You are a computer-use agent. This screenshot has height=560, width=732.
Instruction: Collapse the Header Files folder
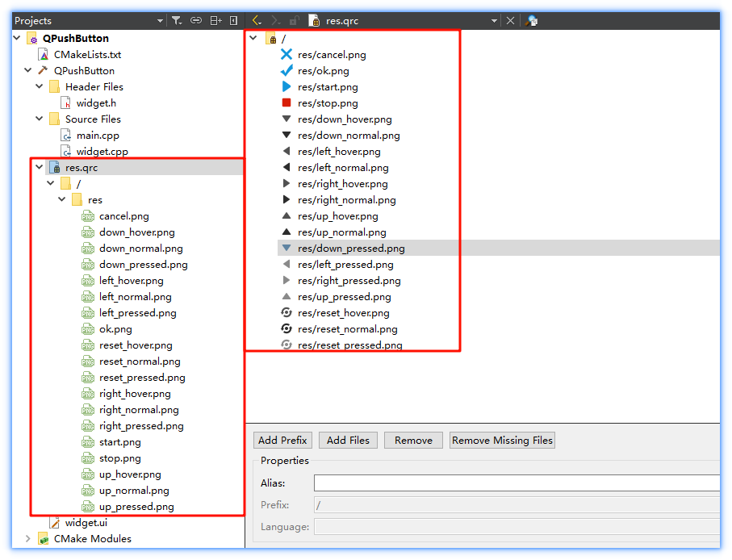40,87
